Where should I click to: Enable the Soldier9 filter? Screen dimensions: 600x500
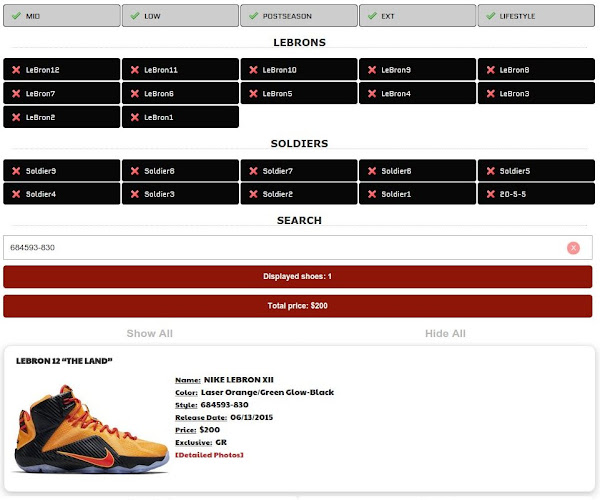point(62,171)
